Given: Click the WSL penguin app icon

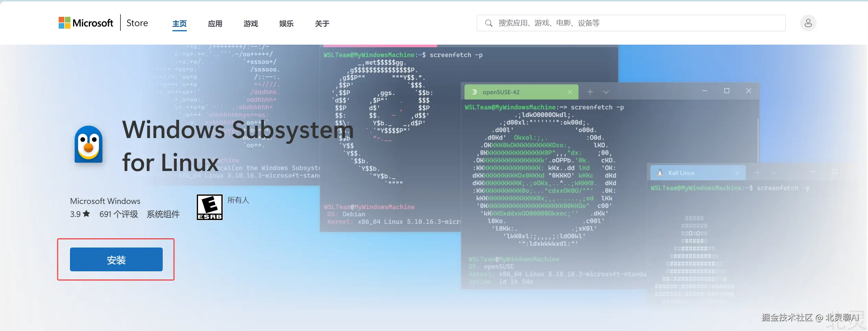Looking at the screenshot, I should coord(89,144).
